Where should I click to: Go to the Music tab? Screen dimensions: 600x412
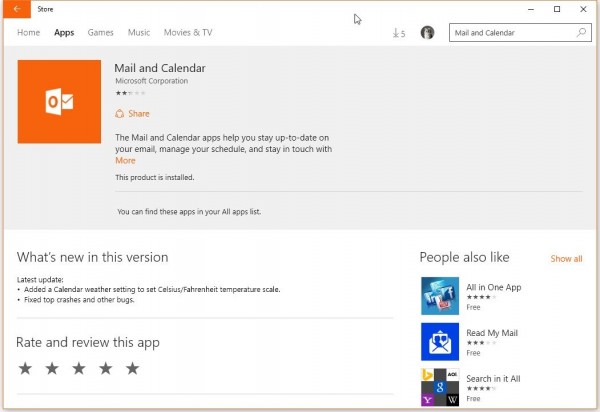tap(139, 33)
